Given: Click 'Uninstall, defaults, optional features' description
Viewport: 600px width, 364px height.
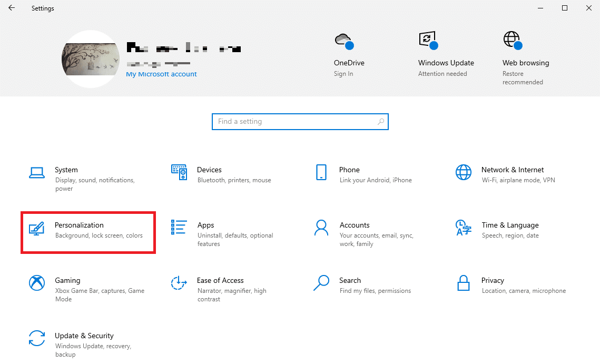Looking at the screenshot, I should click(235, 240).
